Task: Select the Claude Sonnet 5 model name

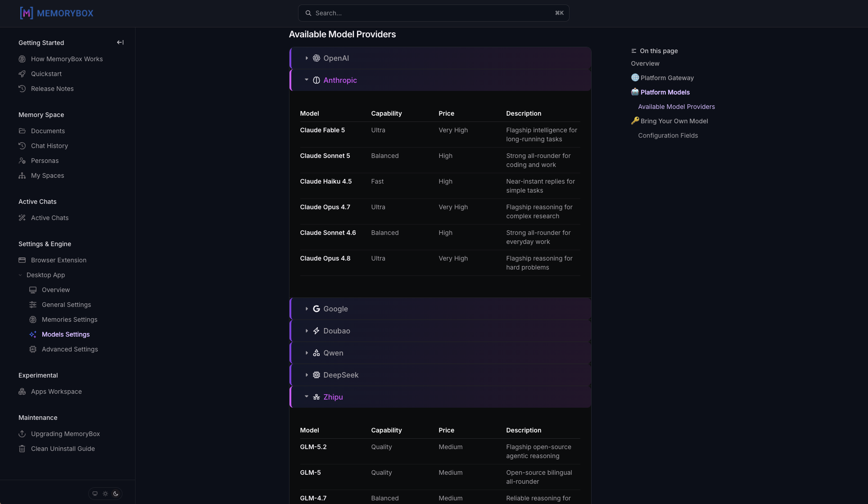Action: click(325, 156)
